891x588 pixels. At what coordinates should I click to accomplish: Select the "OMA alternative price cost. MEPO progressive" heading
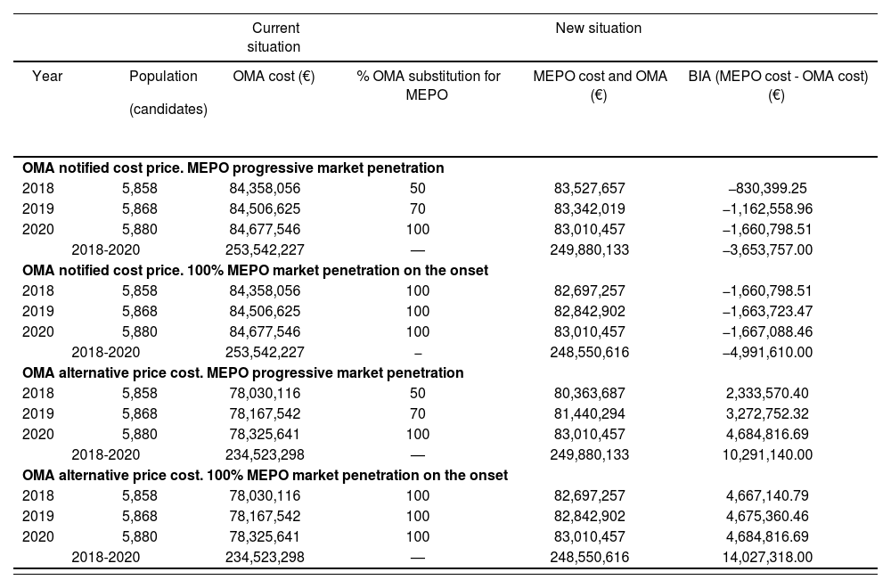pos(242,372)
